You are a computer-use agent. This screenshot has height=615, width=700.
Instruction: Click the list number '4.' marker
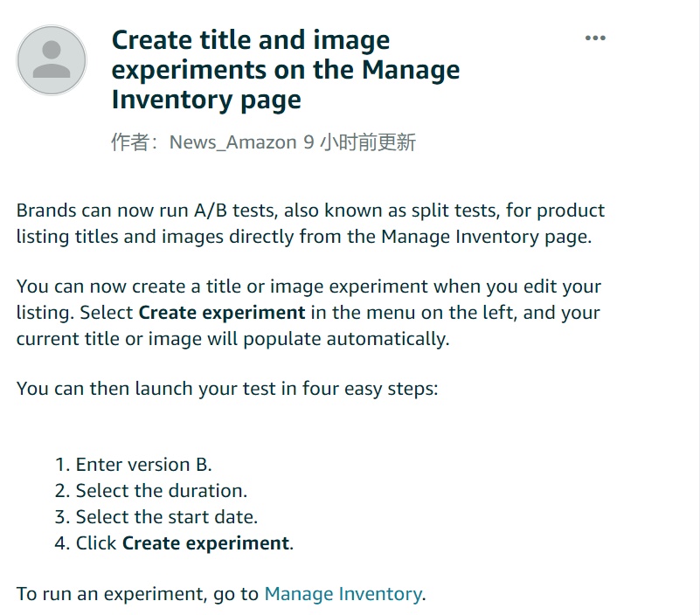(62, 543)
